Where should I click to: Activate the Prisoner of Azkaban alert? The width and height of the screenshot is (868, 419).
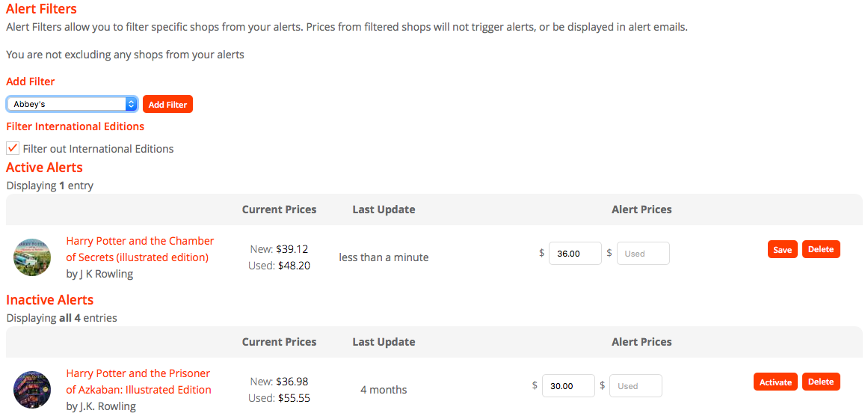coord(775,382)
